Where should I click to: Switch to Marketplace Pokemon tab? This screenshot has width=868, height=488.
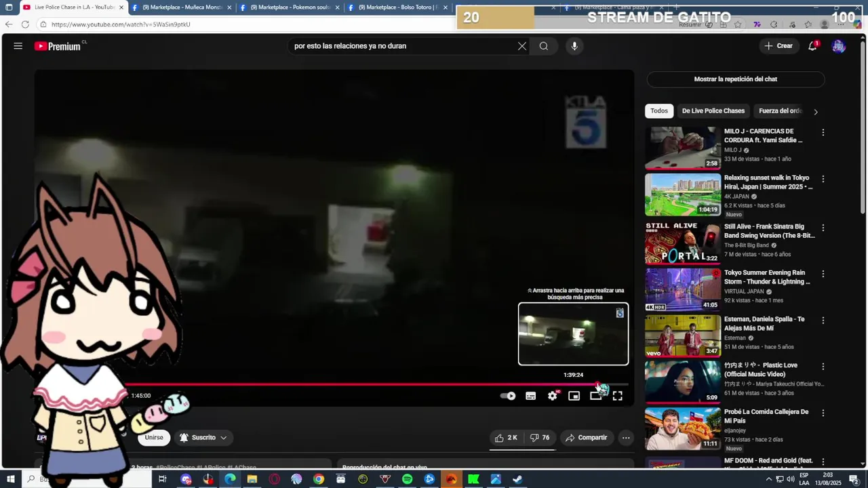click(x=290, y=7)
